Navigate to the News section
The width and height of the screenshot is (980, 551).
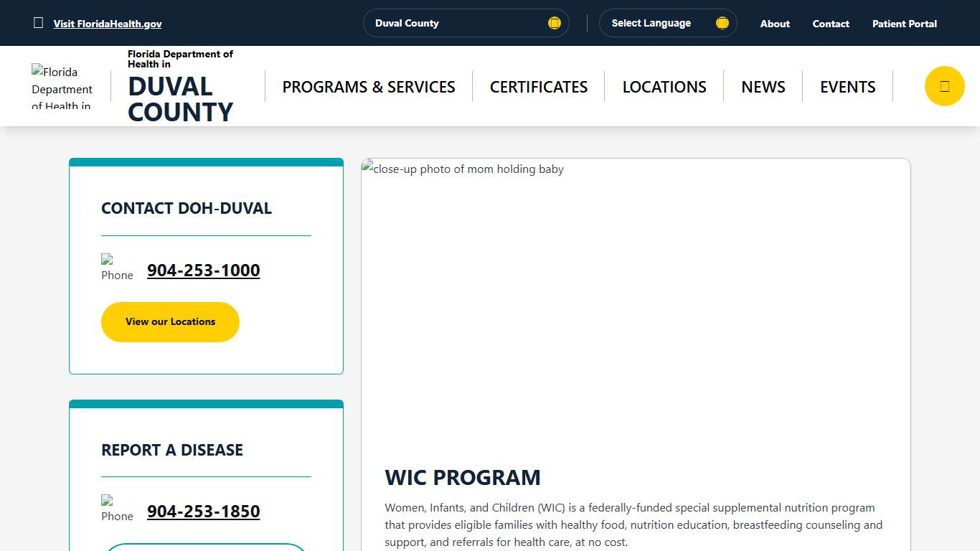(x=763, y=87)
